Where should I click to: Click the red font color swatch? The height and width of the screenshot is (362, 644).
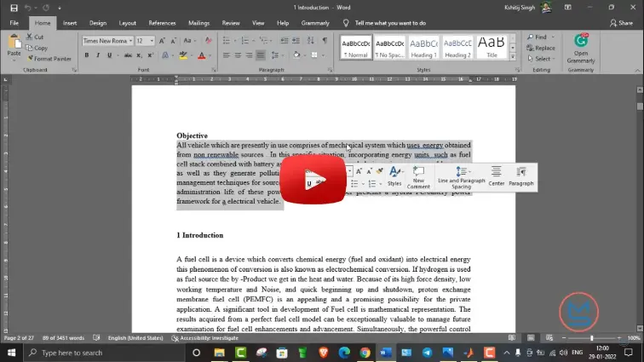click(202, 55)
